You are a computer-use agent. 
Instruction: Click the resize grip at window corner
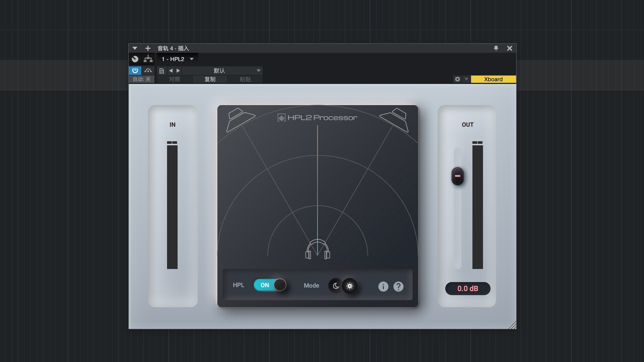pos(512,325)
